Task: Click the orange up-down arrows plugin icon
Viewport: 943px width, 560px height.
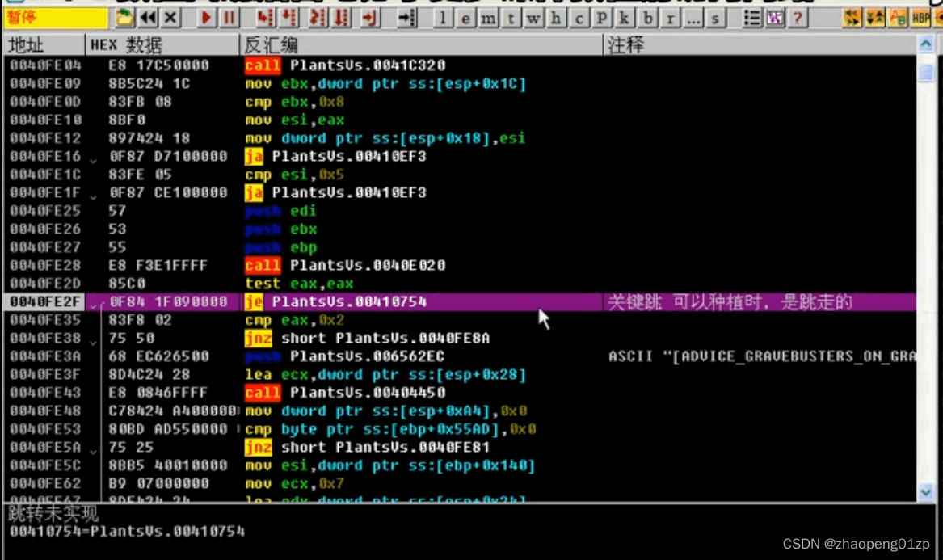Action: (x=875, y=18)
